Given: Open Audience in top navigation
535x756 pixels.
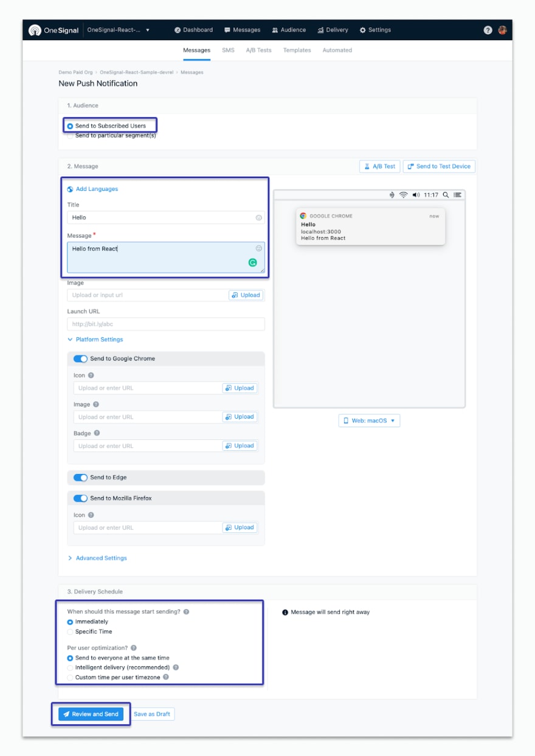Looking at the screenshot, I should [x=289, y=30].
